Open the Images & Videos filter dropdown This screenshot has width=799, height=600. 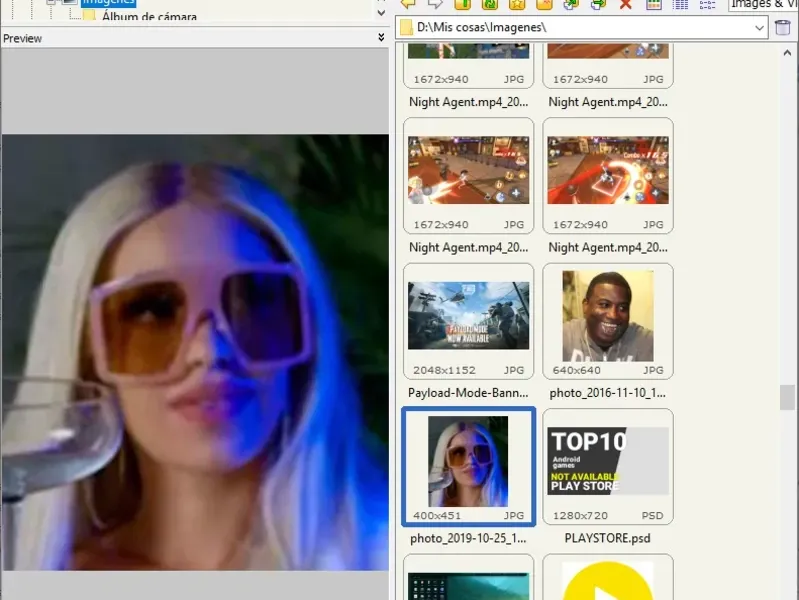[763, 4]
